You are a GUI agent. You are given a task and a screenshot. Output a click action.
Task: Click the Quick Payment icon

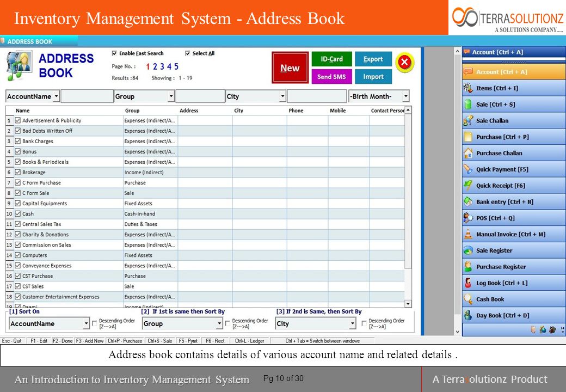[x=468, y=169]
